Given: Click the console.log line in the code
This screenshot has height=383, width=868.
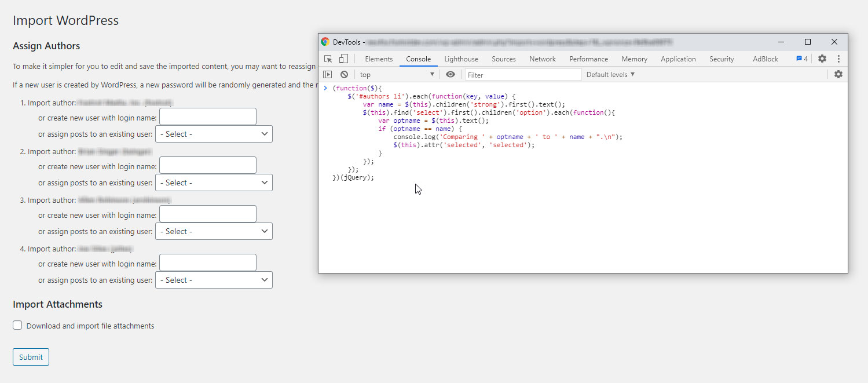Looking at the screenshot, I should coord(508,137).
